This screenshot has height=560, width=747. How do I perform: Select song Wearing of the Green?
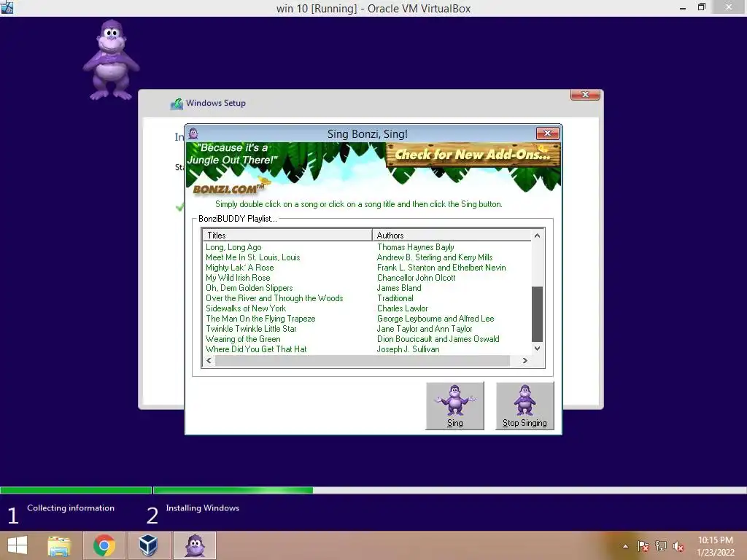pos(243,339)
